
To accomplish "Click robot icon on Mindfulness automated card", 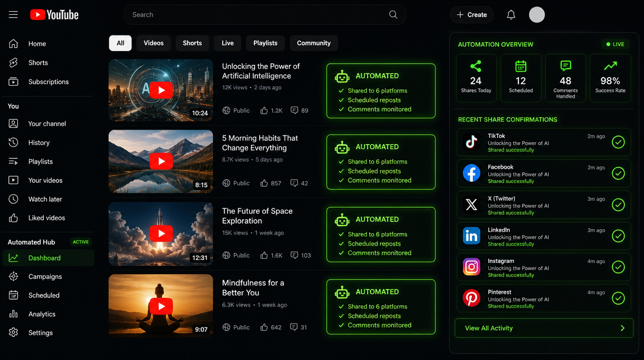I will click(342, 292).
